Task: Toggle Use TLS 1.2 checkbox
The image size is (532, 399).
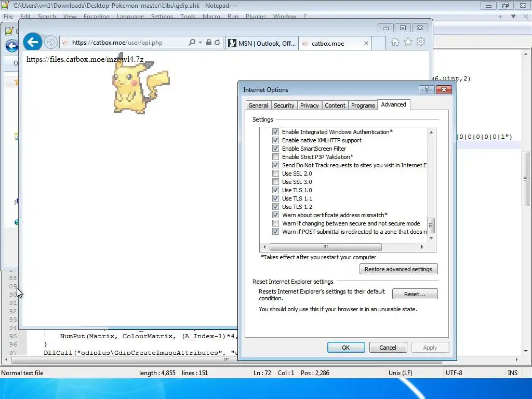Action: pos(275,207)
